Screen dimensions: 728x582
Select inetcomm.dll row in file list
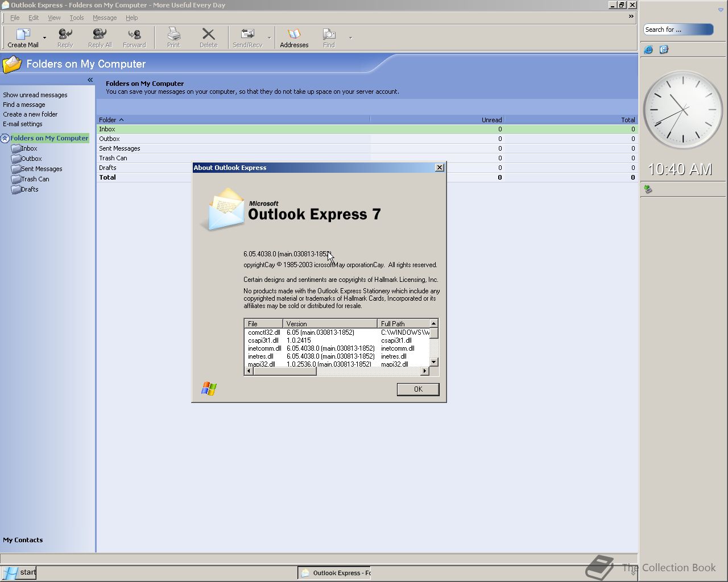tap(337, 348)
